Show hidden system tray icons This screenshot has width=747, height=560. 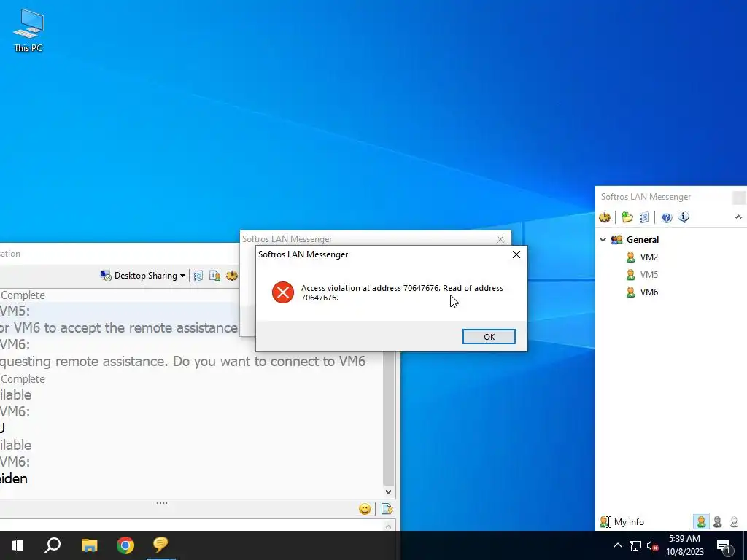click(x=617, y=545)
